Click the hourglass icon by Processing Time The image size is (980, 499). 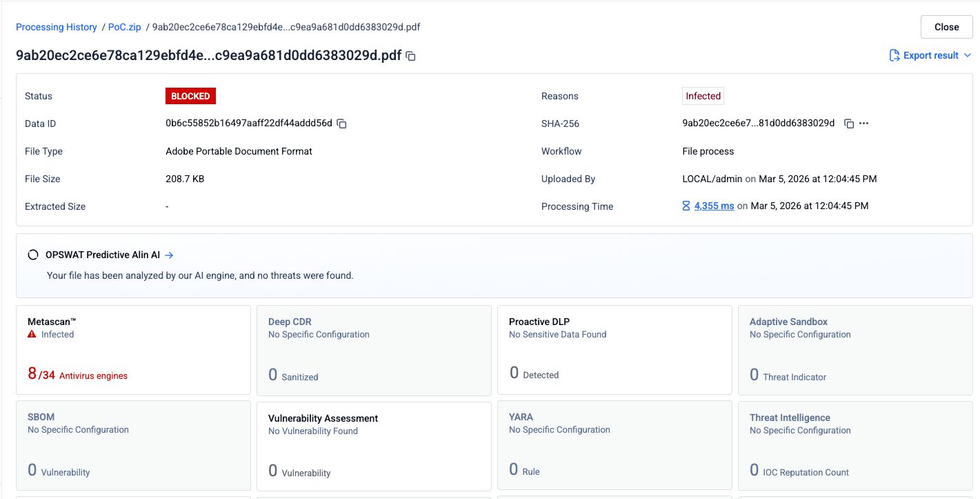pos(686,206)
